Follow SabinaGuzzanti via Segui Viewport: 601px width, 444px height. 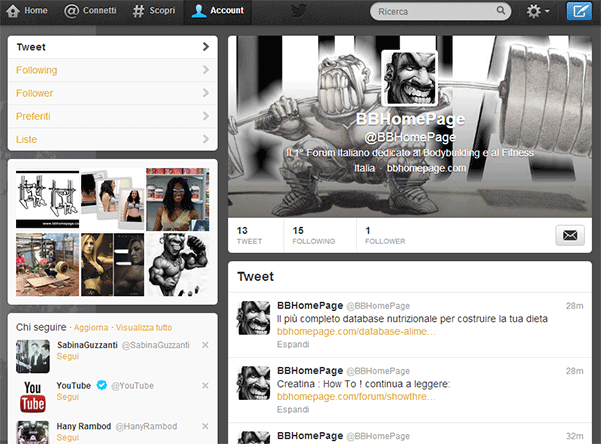68,356
